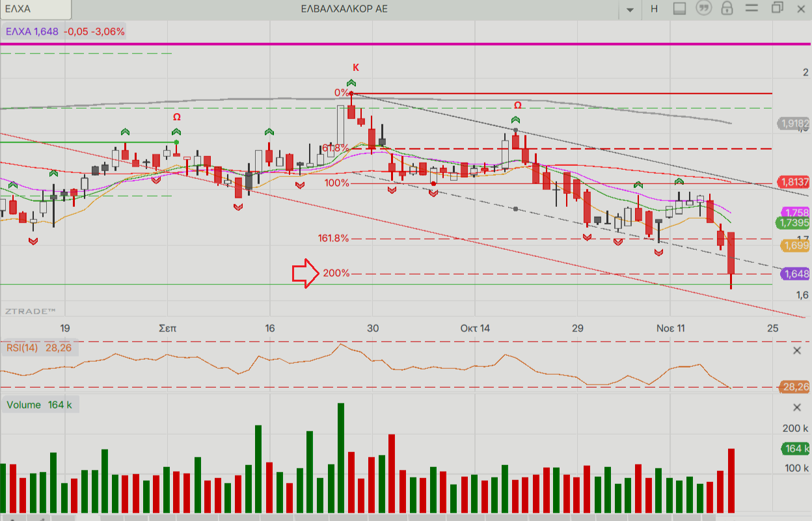This screenshot has height=521, width=812.
Task: Click the 200 k volume scale label
Action: click(x=795, y=429)
